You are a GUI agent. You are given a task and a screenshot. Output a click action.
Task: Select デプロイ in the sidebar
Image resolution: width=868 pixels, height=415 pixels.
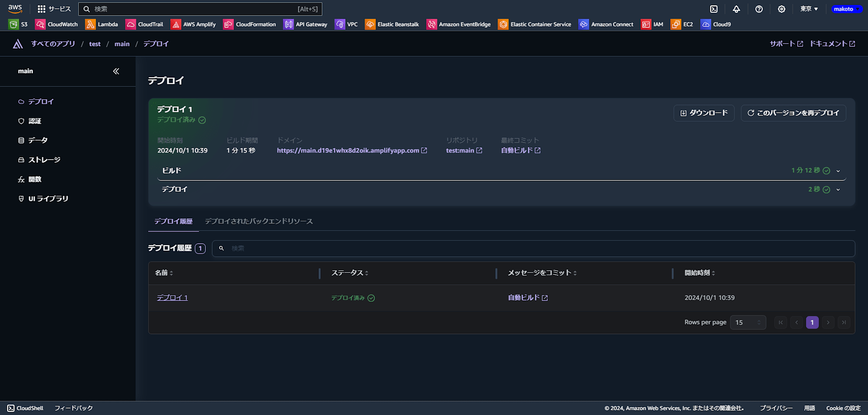pos(36,101)
